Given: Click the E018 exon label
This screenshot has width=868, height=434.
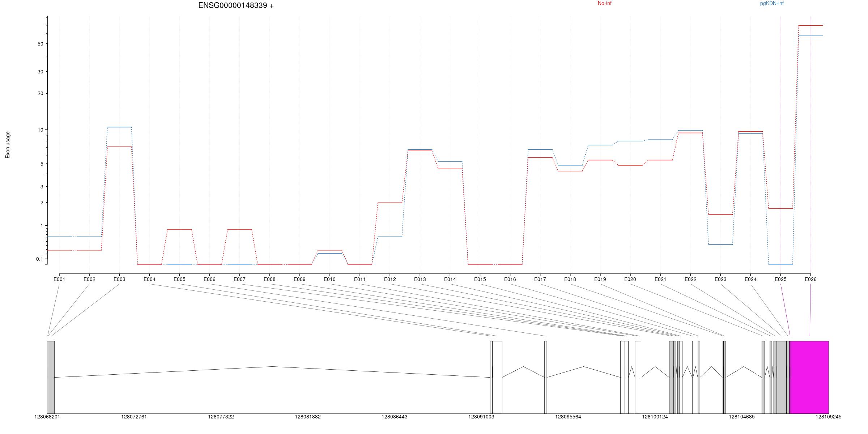Looking at the screenshot, I should click(570, 279).
